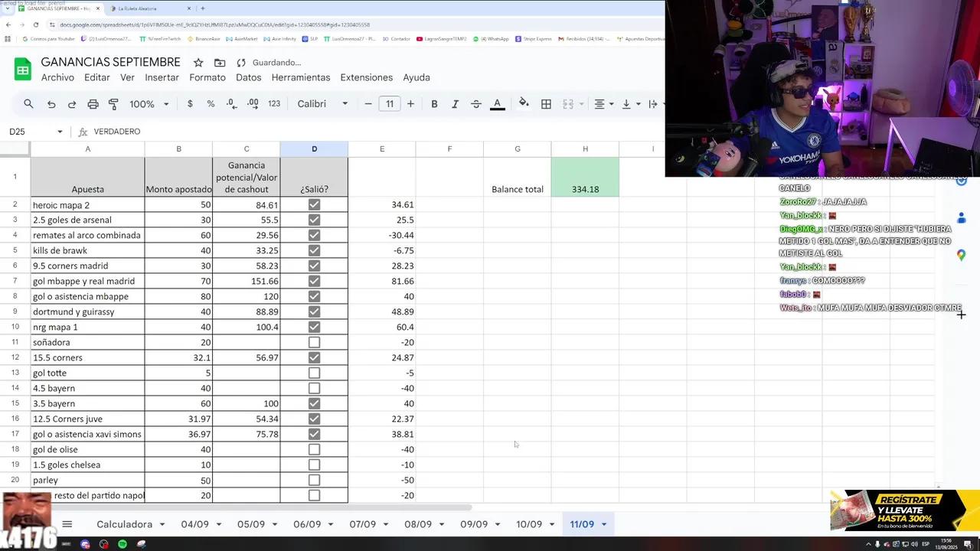Open the fill color picker
The width and height of the screenshot is (980, 551).
524,104
